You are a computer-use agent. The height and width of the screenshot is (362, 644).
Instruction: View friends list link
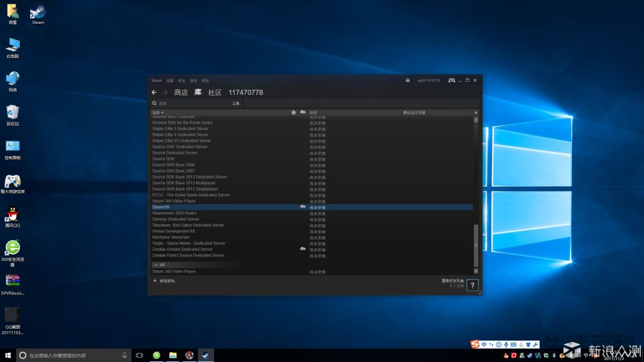(x=453, y=281)
